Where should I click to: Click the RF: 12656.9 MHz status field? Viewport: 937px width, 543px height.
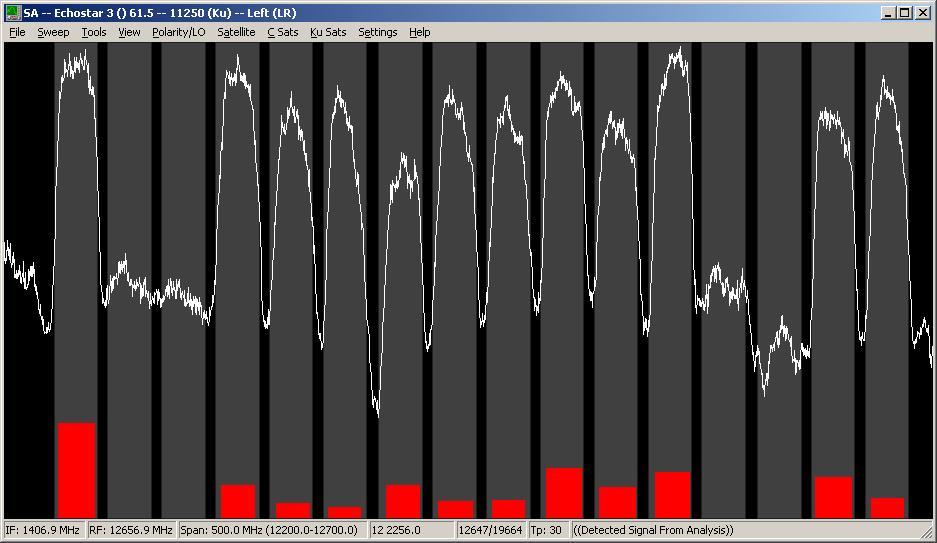[x=131, y=530]
